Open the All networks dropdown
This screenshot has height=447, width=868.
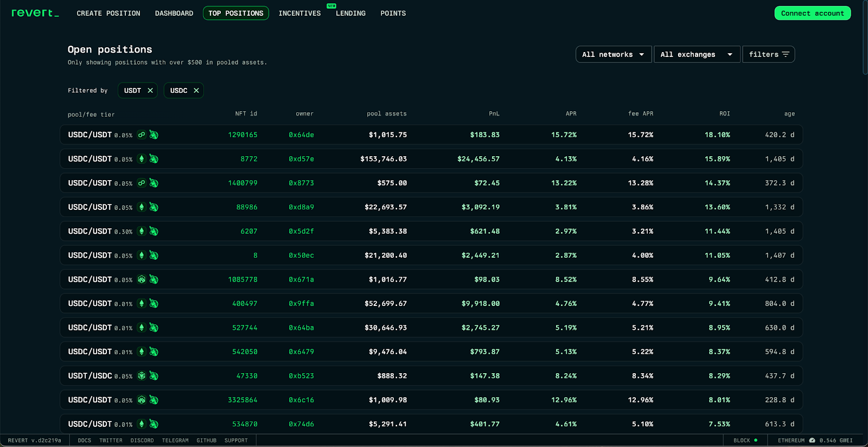[614, 54]
